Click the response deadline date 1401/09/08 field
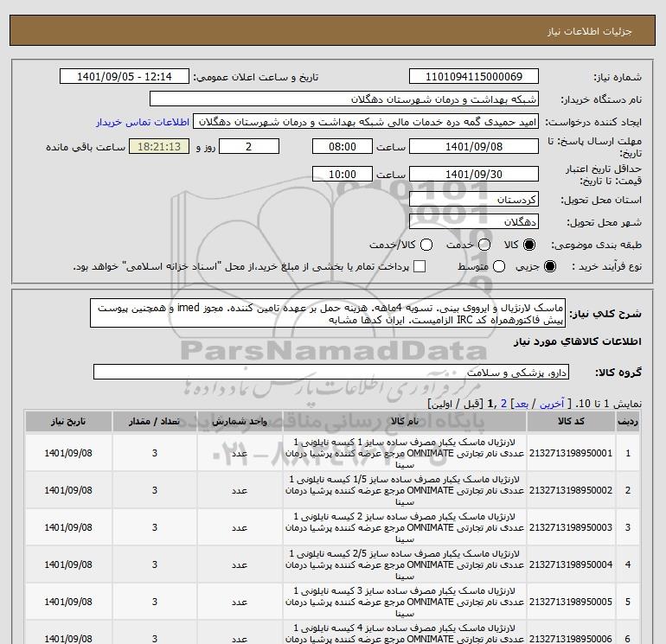 pos(474,146)
